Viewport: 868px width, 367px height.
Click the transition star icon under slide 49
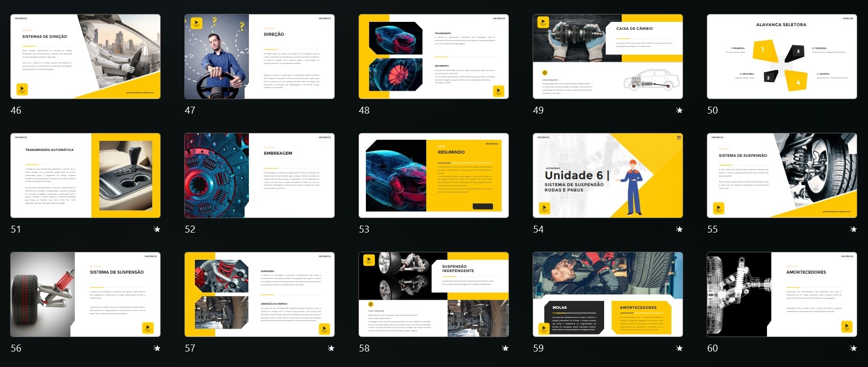tap(679, 110)
